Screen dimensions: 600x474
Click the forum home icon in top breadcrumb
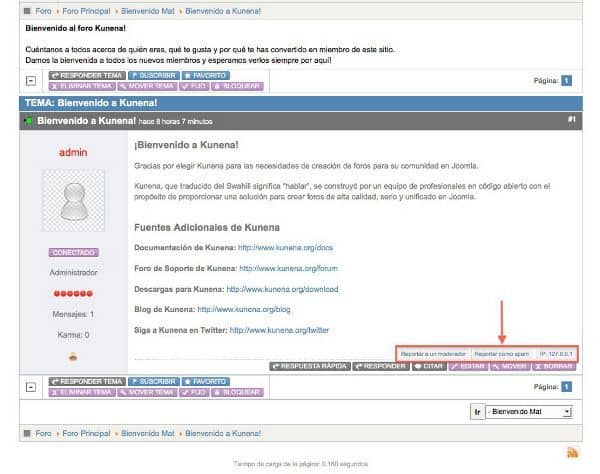(27, 11)
